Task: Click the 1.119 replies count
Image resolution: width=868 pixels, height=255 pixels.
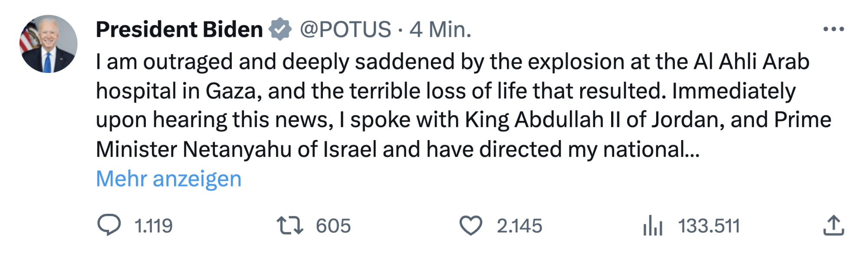Action: point(154,226)
